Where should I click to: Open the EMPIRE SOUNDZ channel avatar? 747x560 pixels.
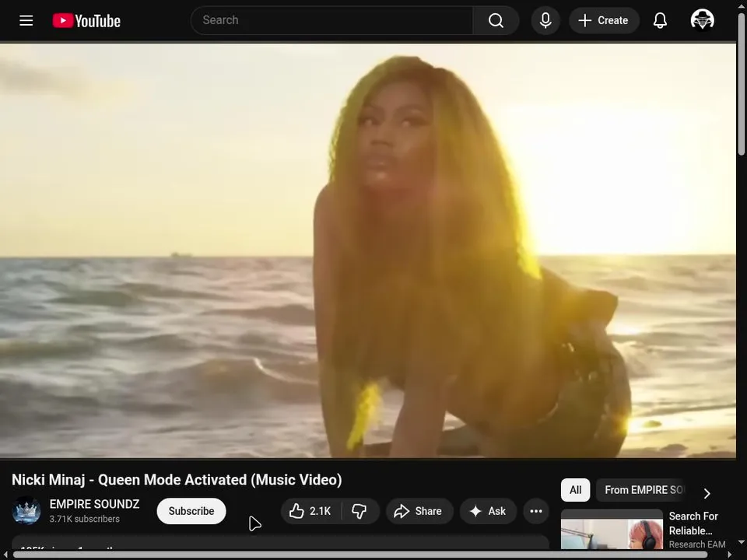[x=26, y=510]
